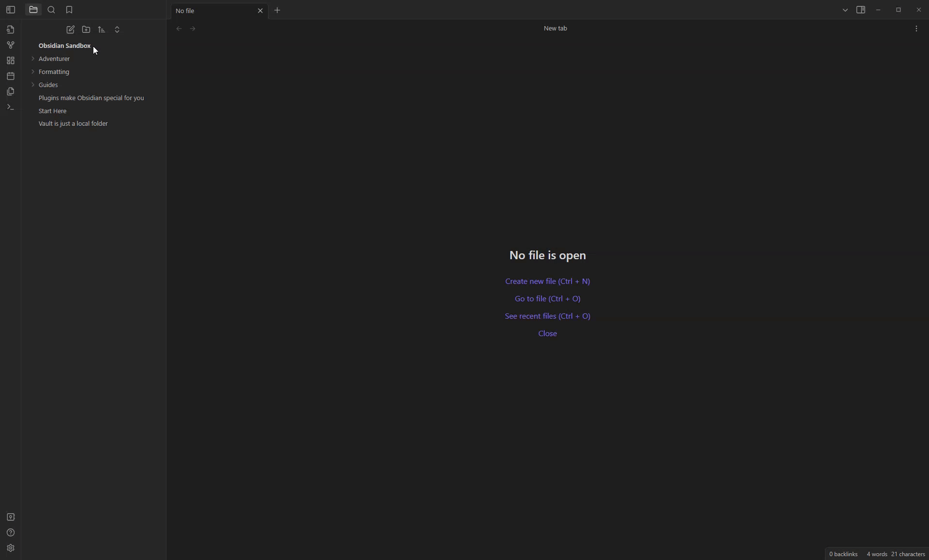
Task: Open quick switcher ribbon icon
Action: pyautogui.click(x=11, y=29)
